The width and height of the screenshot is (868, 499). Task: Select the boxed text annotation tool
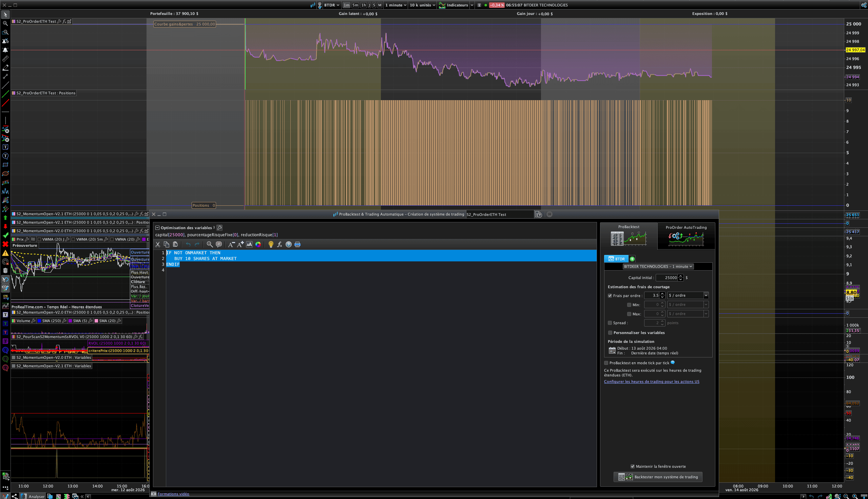[x=5, y=147]
